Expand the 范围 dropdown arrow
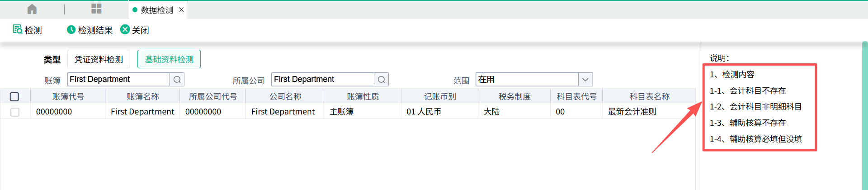 (585, 80)
